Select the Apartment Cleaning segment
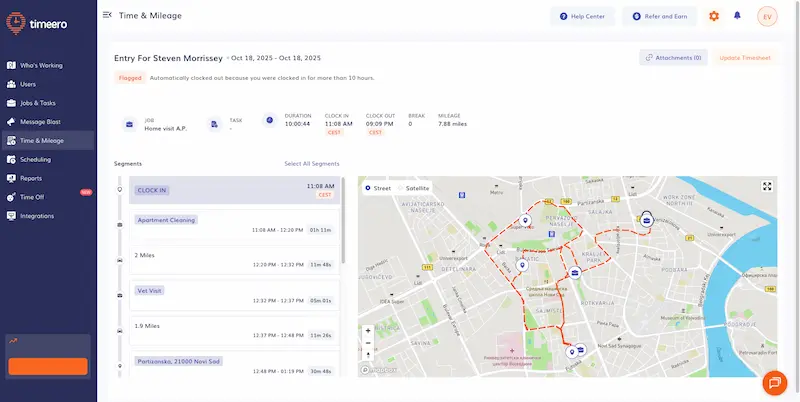Viewport: 800px width, 402px height. click(x=234, y=226)
